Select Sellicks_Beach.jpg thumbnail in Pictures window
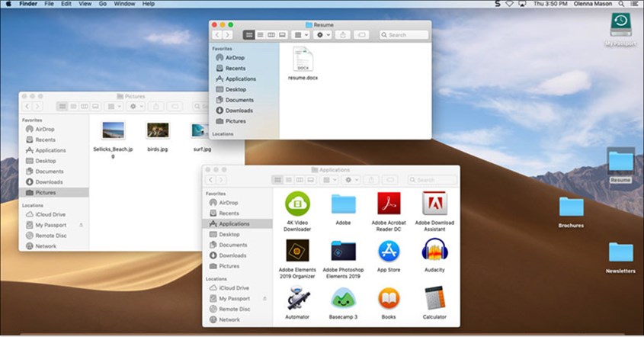644x337 pixels. [113, 130]
